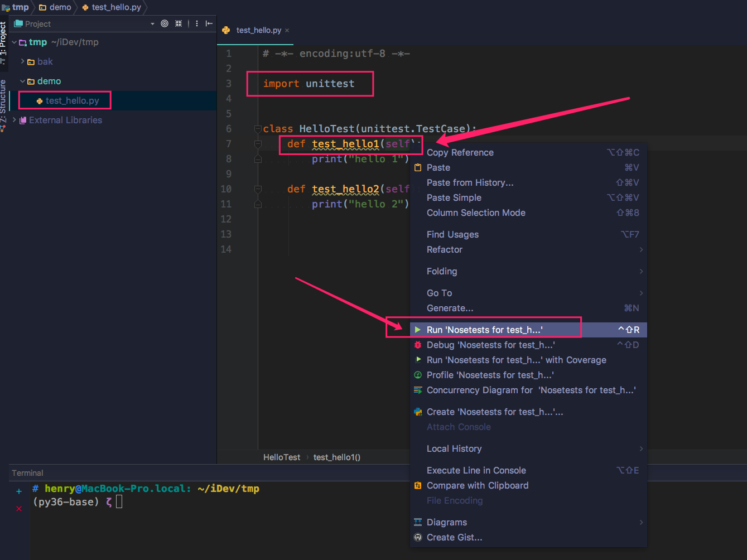Choose Execute Line in Console

point(528,471)
